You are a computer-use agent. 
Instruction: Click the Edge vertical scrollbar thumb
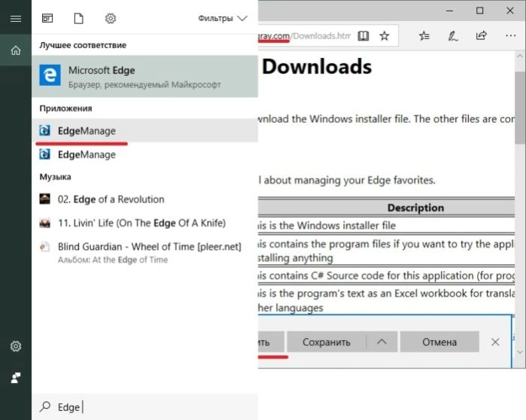tap(520, 108)
